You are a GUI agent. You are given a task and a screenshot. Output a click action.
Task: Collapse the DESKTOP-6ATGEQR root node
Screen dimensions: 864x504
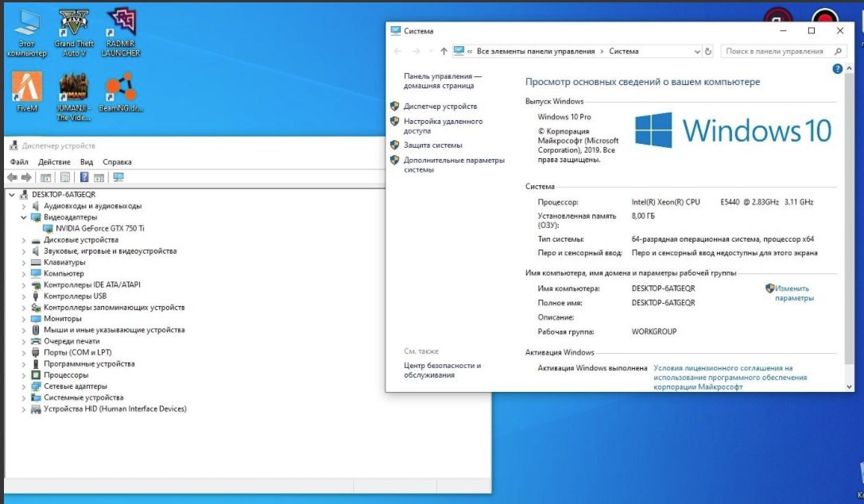coord(12,195)
